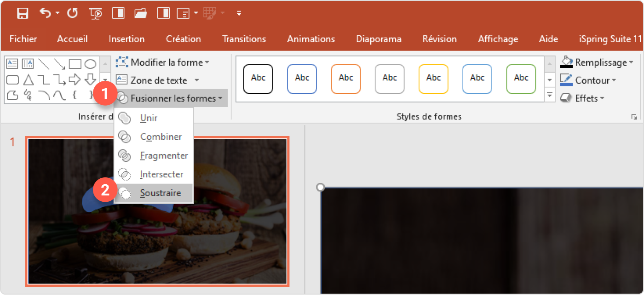The height and width of the screenshot is (295, 644).
Task: Choose the rectangle shape in the gallery
Action: point(75,64)
